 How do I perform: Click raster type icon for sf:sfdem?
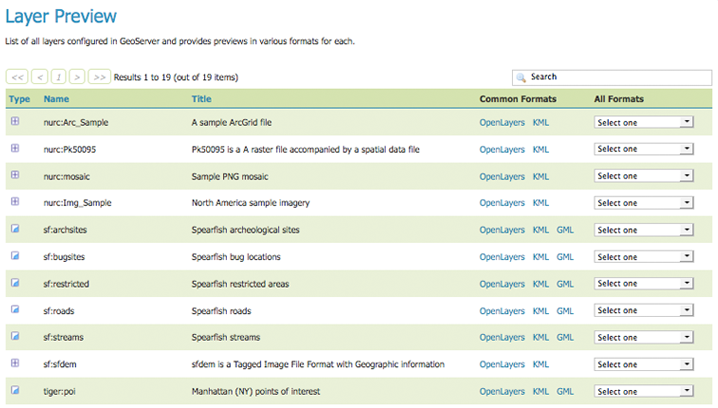pos(15,363)
